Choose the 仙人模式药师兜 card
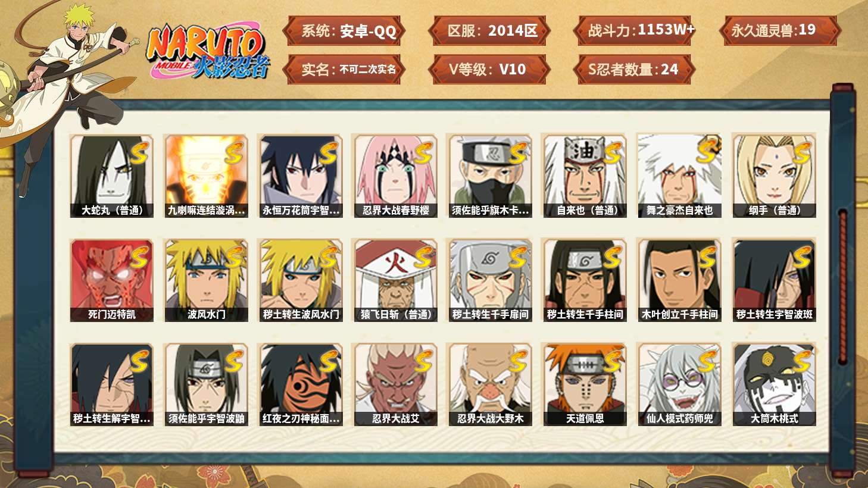 click(680, 384)
